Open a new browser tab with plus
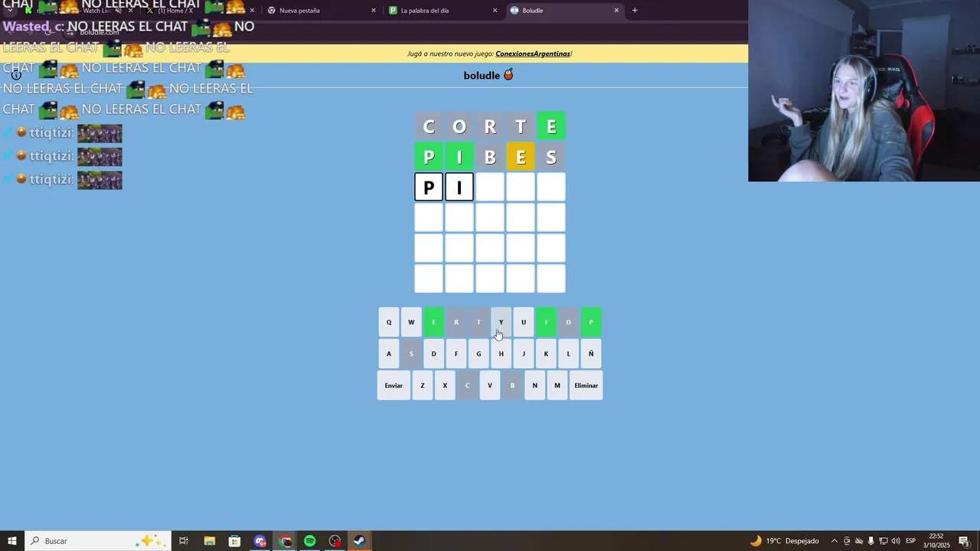Screen dimensions: 980x551 635,11
